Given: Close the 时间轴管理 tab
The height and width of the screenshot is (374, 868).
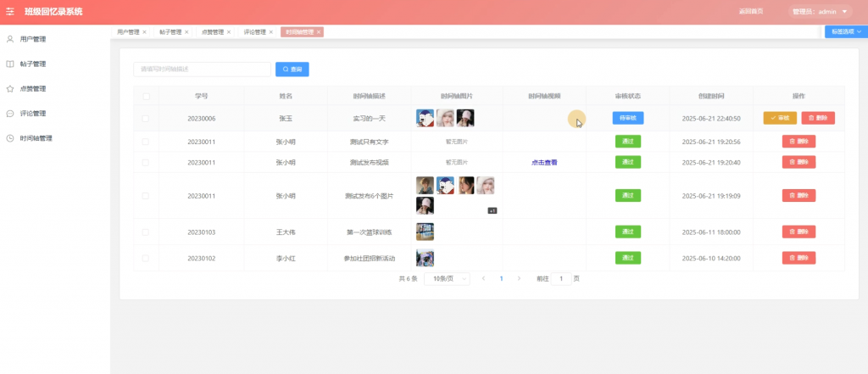Looking at the screenshot, I should 319,32.
